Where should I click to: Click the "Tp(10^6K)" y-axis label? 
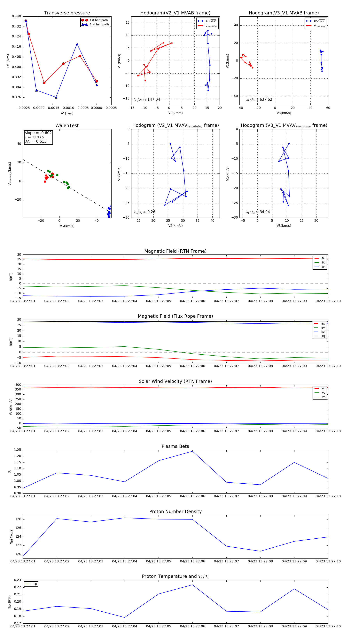(x=10, y=602)
